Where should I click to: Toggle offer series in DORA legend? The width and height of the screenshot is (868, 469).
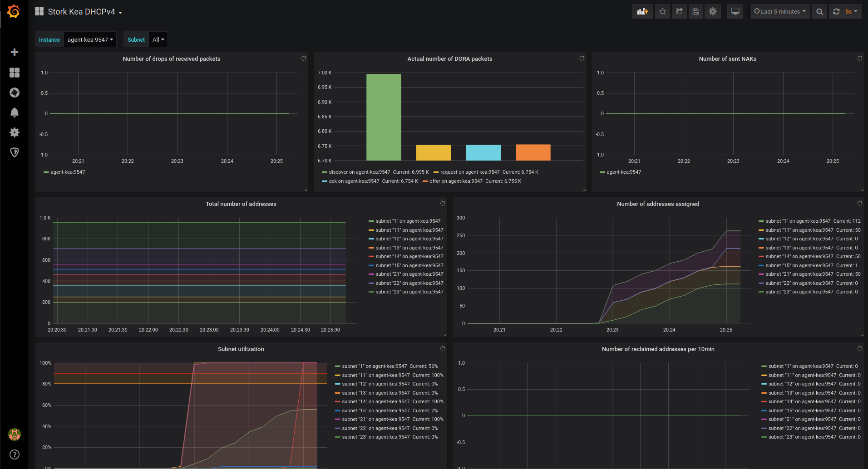click(456, 181)
